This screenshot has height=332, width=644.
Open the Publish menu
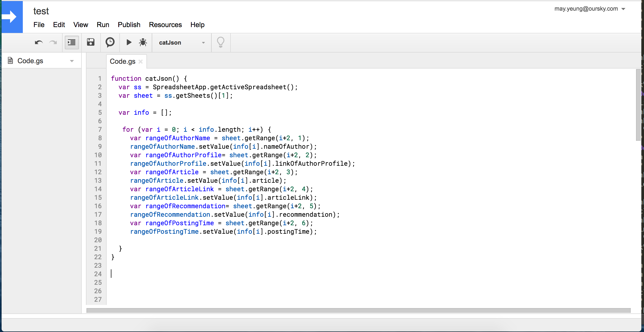click(129, 25)
